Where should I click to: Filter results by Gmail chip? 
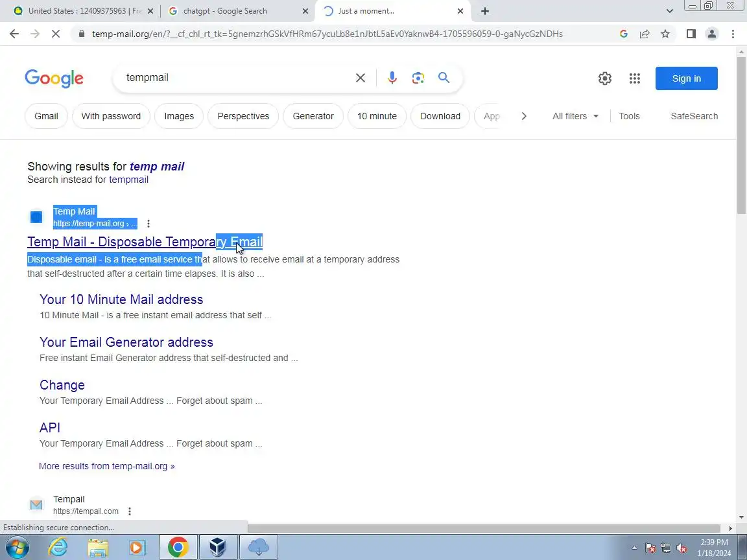click(46, 116)
